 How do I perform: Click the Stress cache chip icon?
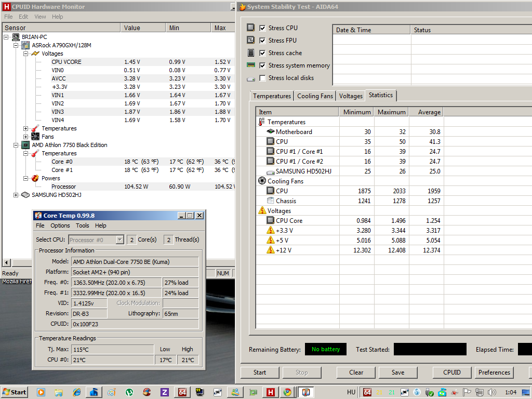(x=251, y=52)
